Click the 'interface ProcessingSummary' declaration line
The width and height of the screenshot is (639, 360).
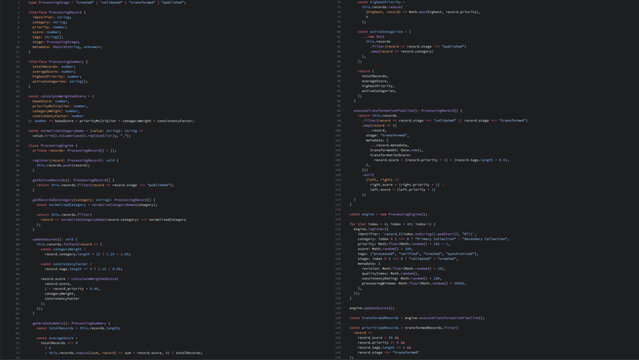click(x=58, y=62)
